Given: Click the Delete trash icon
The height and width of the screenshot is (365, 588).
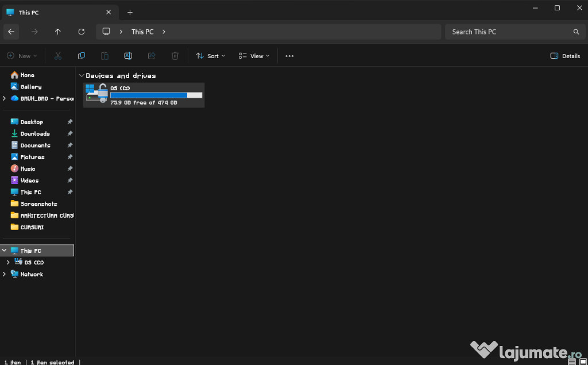Looking at the screenshot, I should (x=175, y=56).
